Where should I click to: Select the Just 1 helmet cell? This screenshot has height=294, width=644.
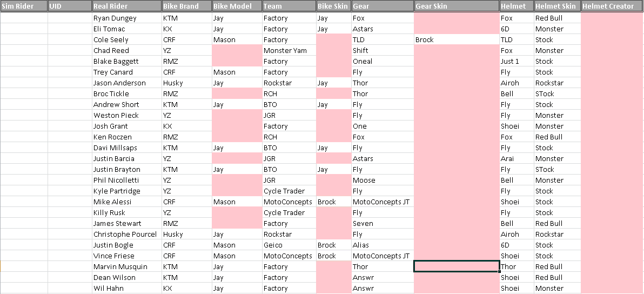pyautogui.click(x=516, y=61)
